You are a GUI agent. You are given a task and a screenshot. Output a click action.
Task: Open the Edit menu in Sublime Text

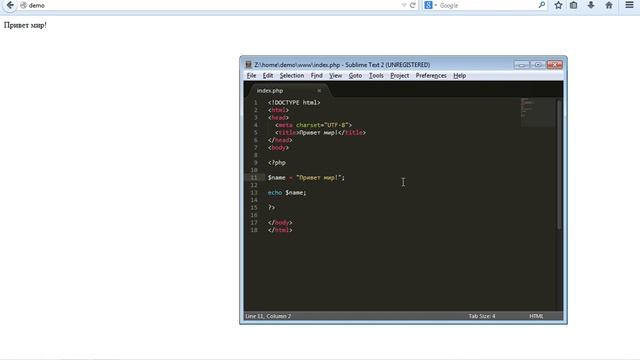pos(268,76)
